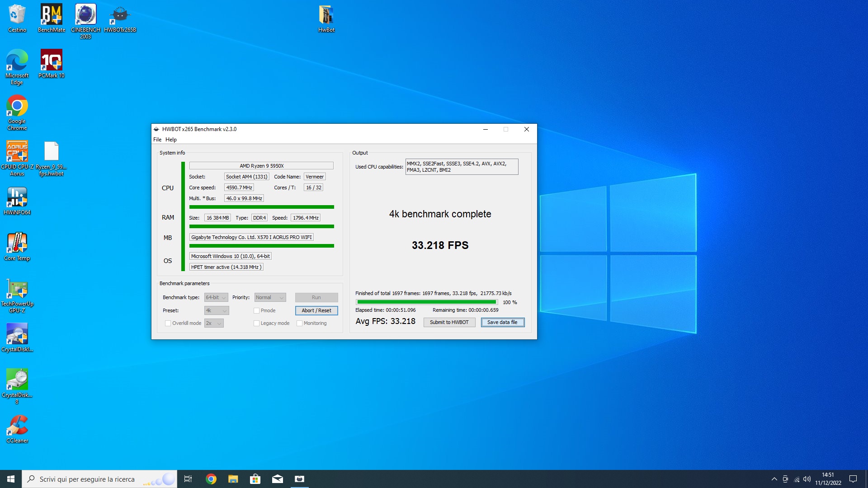Select the HWBOT x265 taskbar button
The width and height of the screenshot is (868, 488).
tap(300, 479)
